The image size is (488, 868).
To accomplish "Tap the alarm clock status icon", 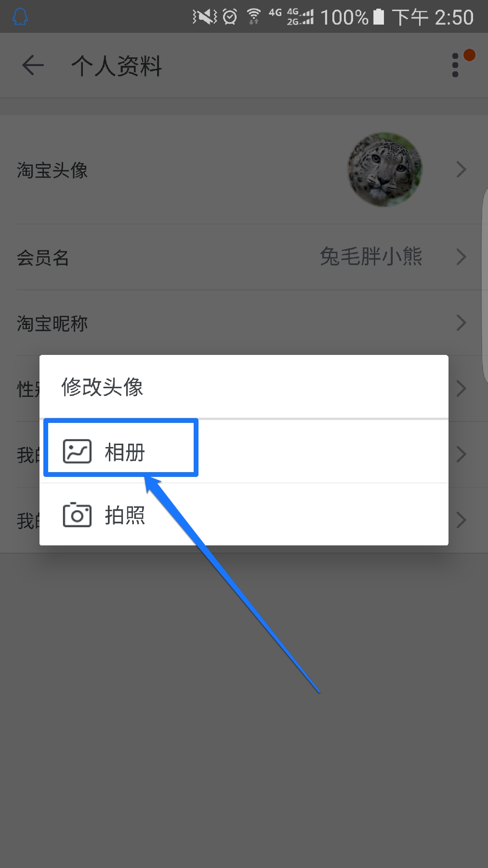I will (x=230, y=17).
